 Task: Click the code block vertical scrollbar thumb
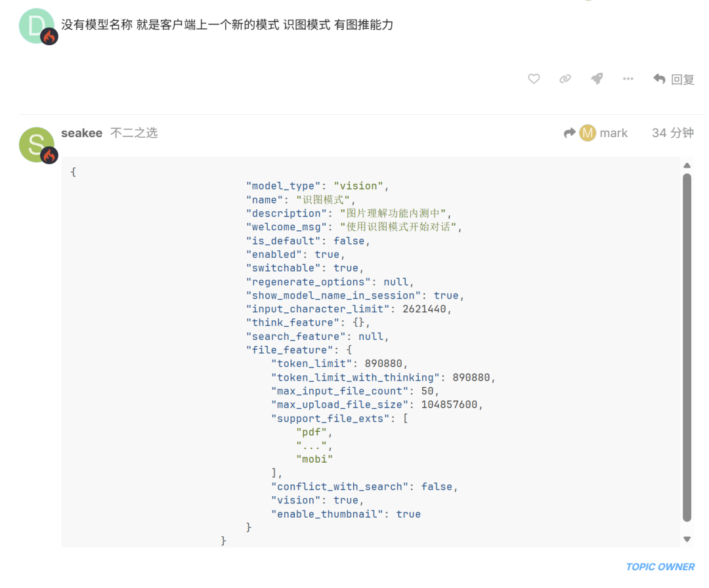687,348
